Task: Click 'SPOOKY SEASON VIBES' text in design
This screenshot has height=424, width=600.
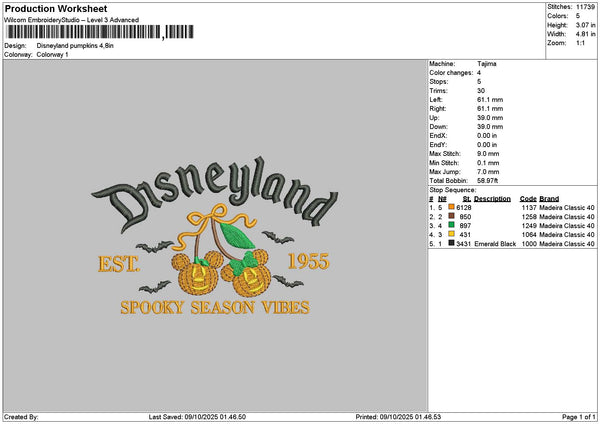Action: coord(215,307)
